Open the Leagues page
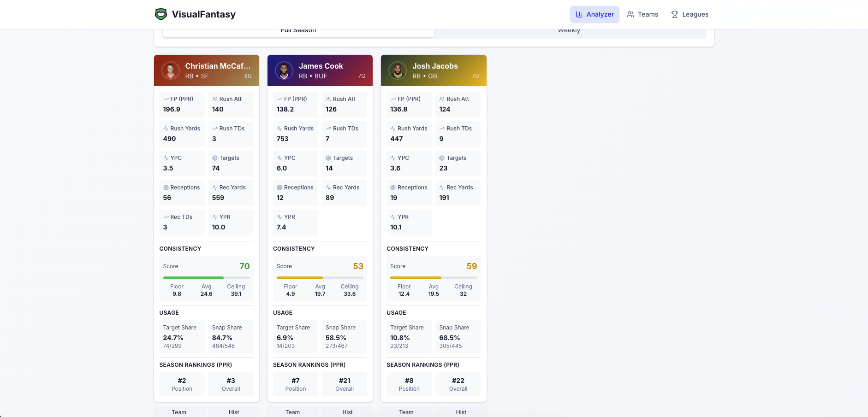 click(x=690, y=14)
